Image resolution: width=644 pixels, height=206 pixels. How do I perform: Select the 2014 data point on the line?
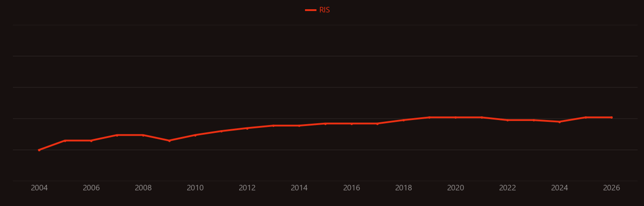coord(299,126)
